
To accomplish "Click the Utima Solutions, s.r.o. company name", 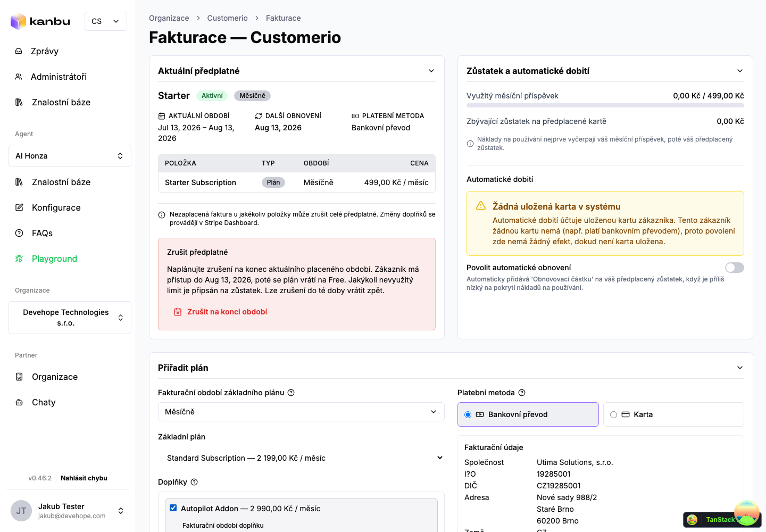I will click(575, 462).
